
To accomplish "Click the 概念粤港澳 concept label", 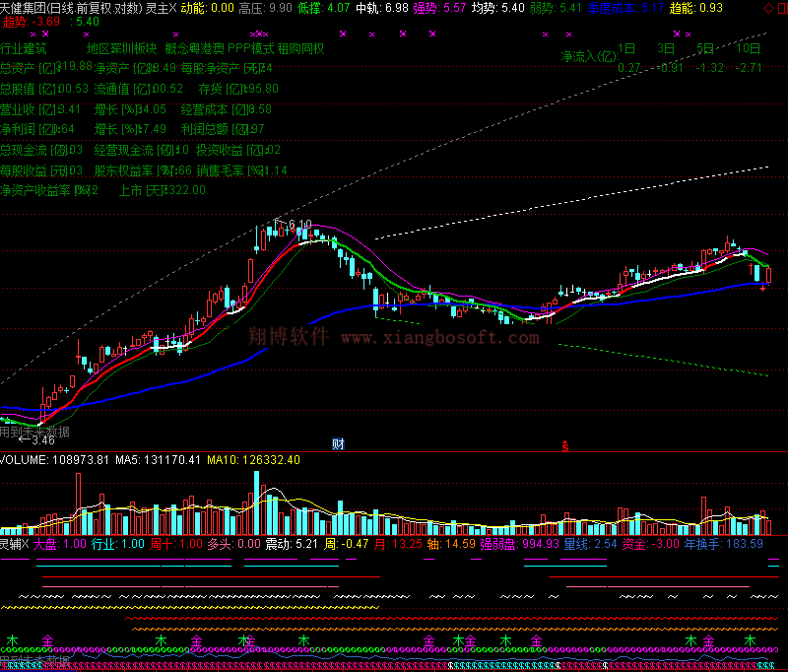I will point(194,48).
